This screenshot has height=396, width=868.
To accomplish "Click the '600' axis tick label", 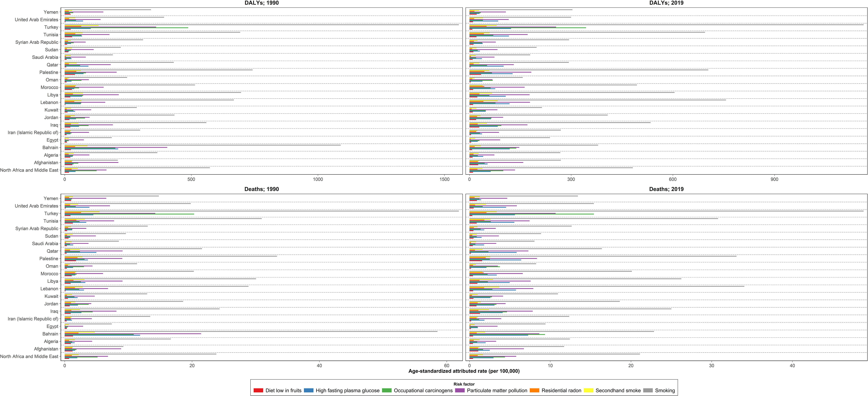I will 673,179.
